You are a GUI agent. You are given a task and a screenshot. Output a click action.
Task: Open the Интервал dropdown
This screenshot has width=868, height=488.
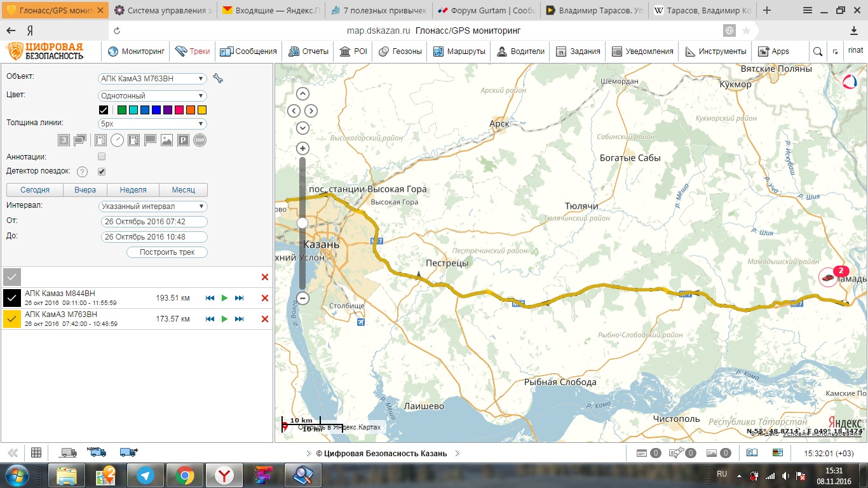tap(153, 207)
